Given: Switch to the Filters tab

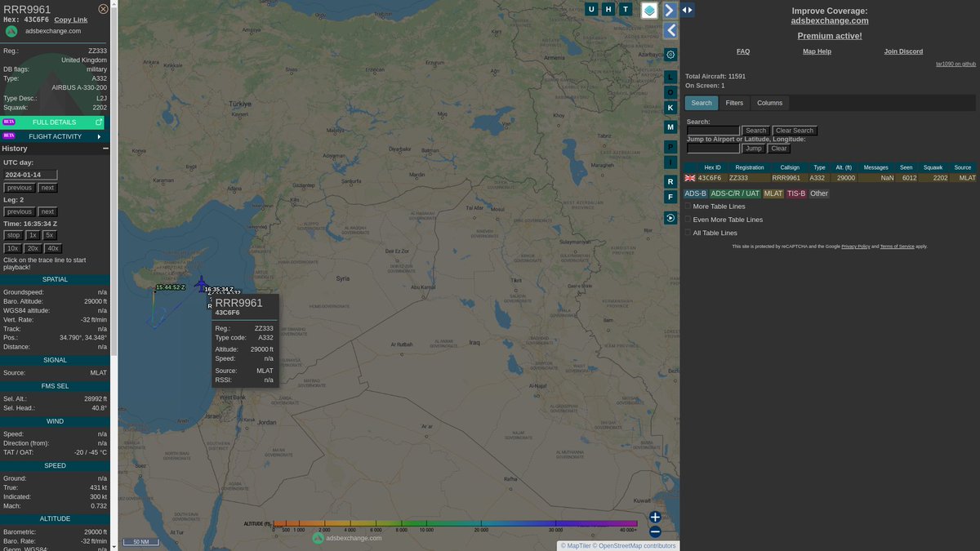Looking at the screenshot, I should 734,103.
